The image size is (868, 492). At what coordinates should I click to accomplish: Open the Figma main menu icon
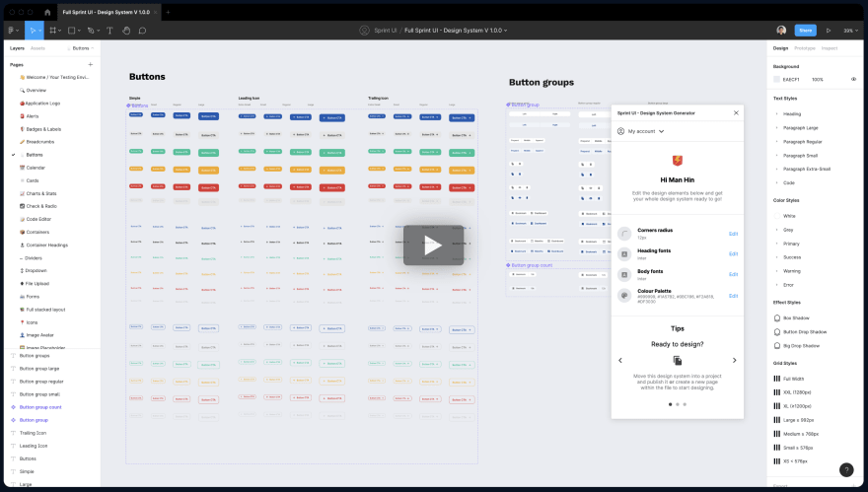[12, 31]
